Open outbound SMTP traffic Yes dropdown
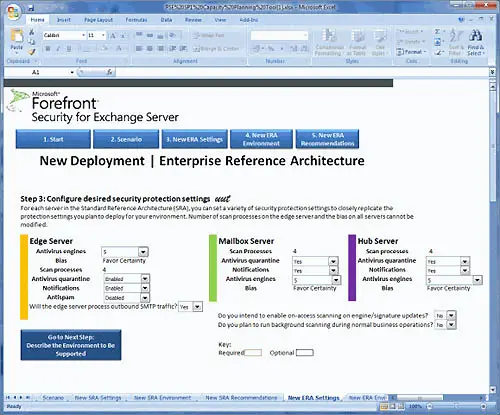Image resolution: width=500 pixels, height=415 pixels. point(198,307)
